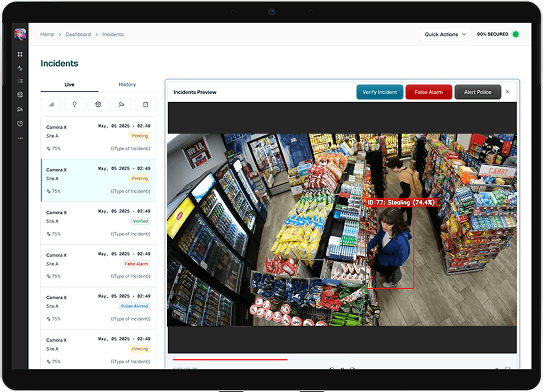Click the store surveillance video preview
This screenshot has width=543, height=392.
point(342,230)
